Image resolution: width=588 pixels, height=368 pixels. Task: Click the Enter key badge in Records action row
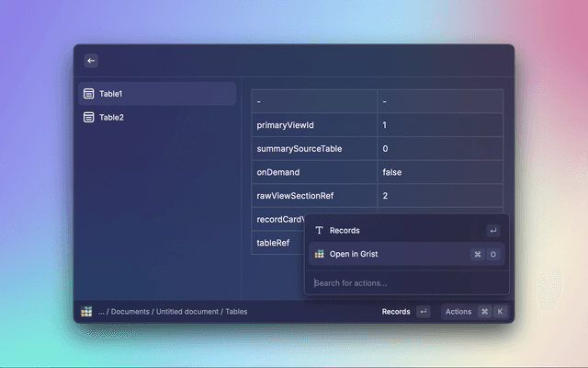pyautogui.click(x=493, y=231)
